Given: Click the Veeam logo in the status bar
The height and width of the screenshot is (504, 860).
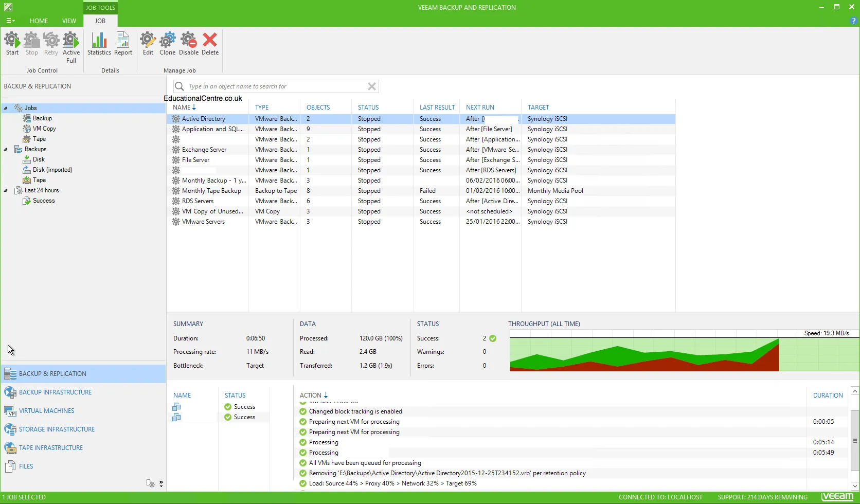Looking at the screenshot, I should tap(837, 497).
